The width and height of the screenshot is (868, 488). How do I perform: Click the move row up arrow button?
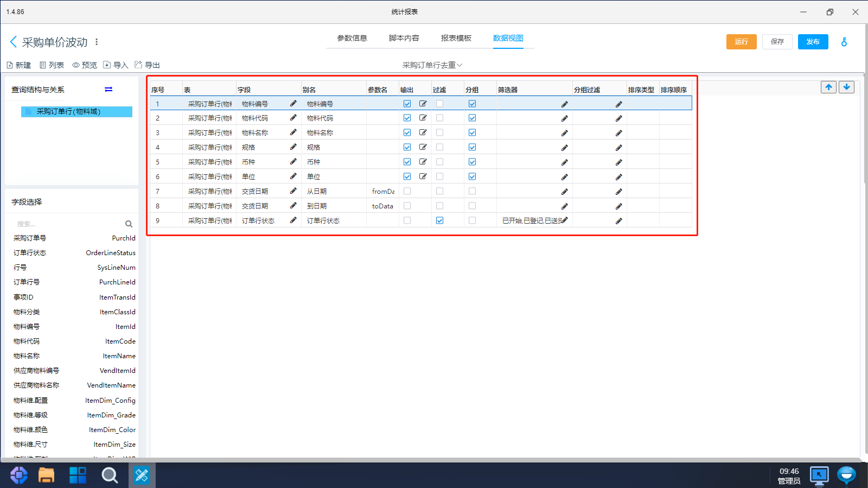coord(828,87)
